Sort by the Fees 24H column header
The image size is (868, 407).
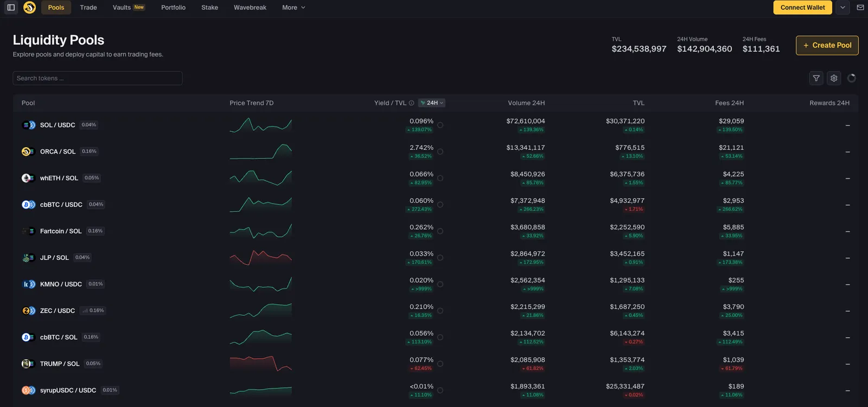[x=730, y=103]
